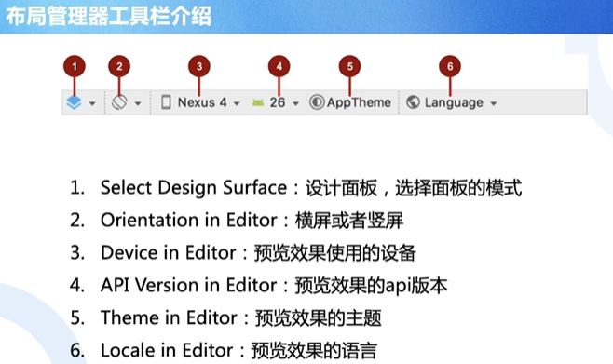The height and width of the screenshot is (364, 613).
Task: Open the AppTheme theme selector
Action: [359, 102]
